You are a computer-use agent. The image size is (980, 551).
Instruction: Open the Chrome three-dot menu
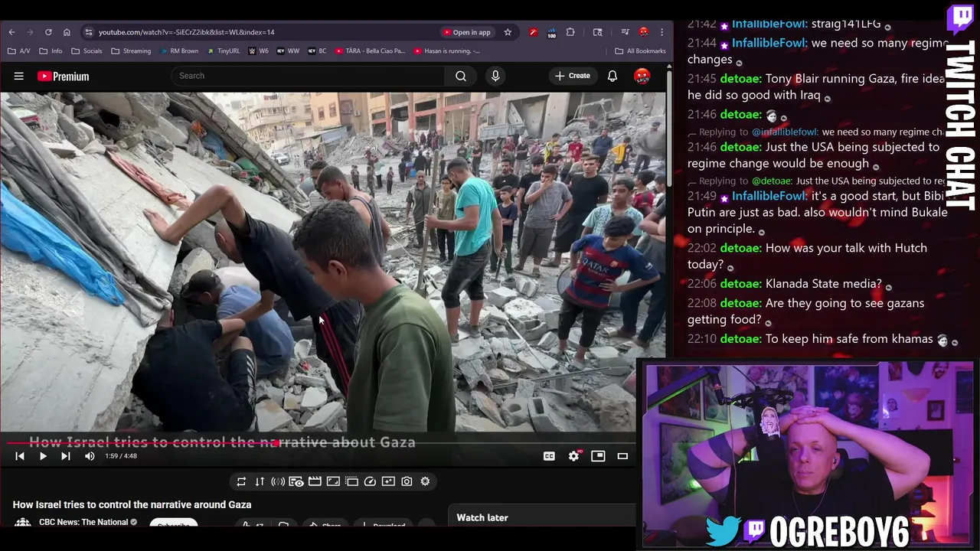[661, 32]
